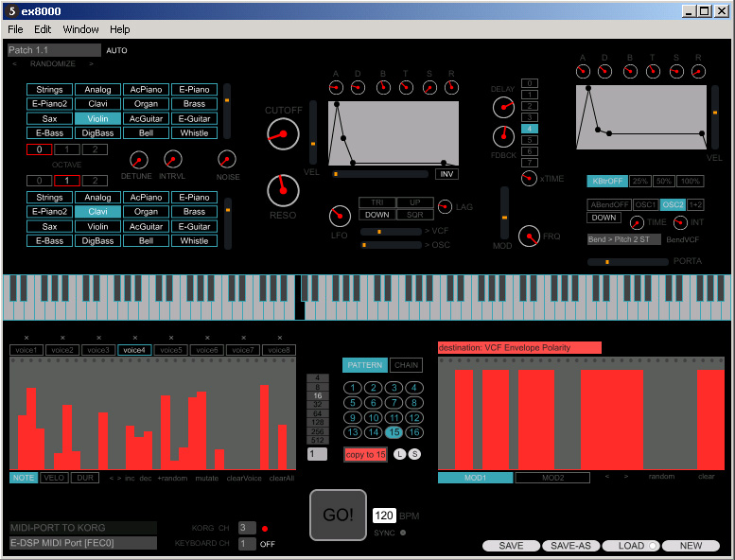Toggle the INV envelope button

(x=446, y=174)
